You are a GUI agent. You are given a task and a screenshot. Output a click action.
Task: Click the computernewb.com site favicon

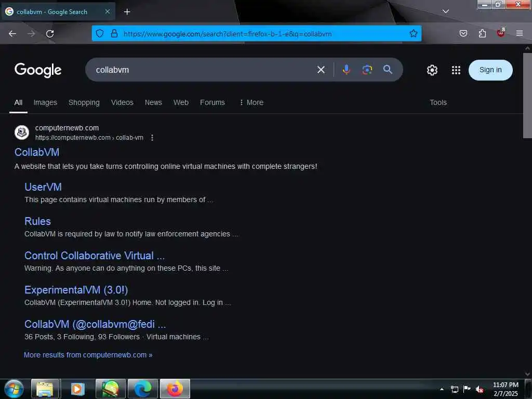pos(22,132)
